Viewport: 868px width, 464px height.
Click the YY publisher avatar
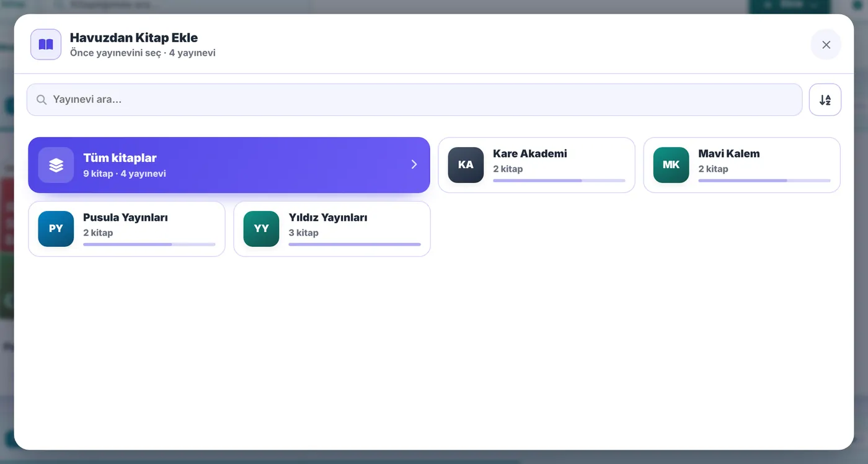click(x=261, y=229)
